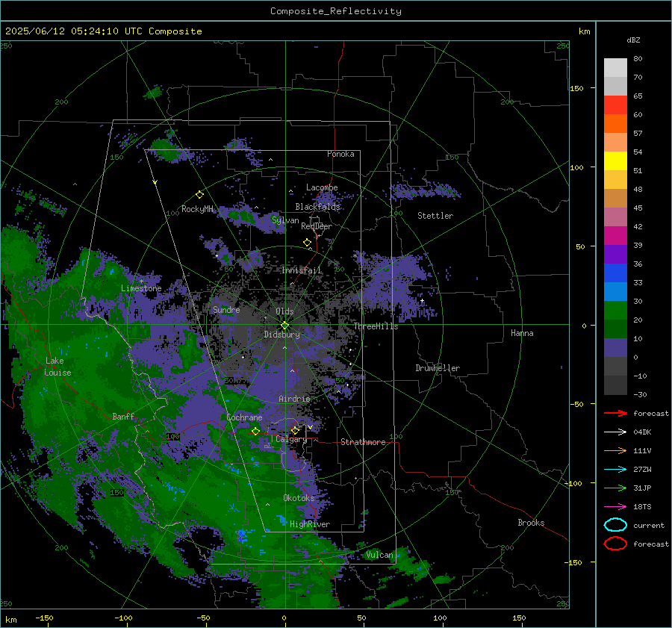Click the 'Hanna' city label

tap(522, 333)
